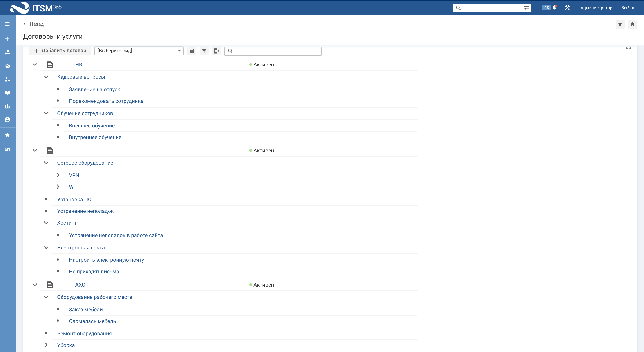This screenshot has width=644, height=352.
Task: Open Заявление на отпуск service link
Action: pyautogui.click(x=94, y=90)
